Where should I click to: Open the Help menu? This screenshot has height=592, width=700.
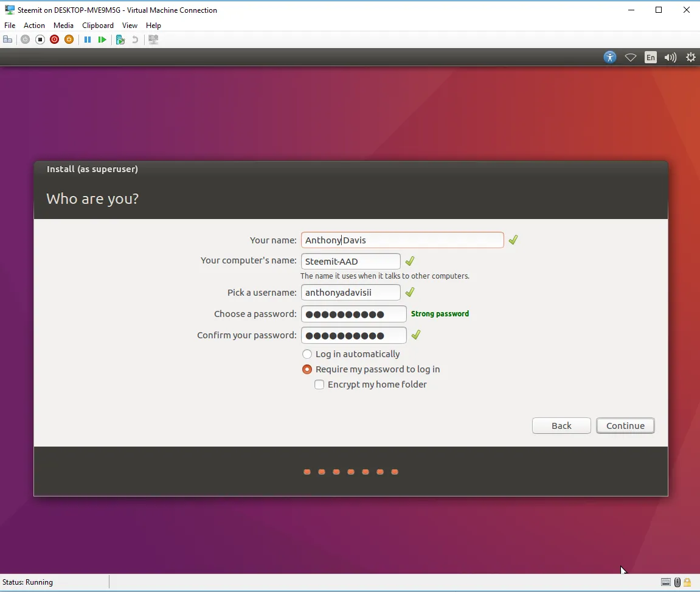pyautogui.click(x=153, y=26)
